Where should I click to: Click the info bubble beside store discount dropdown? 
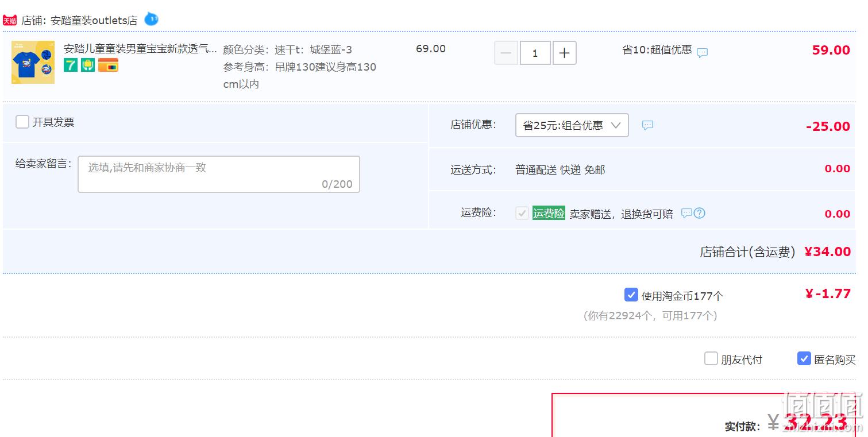647,125
